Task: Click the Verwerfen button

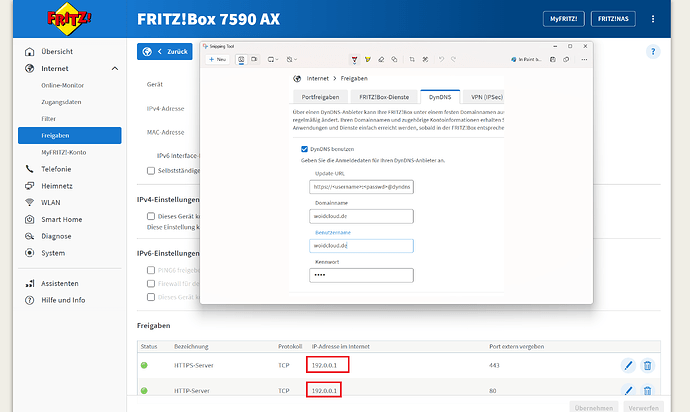Action: [644, 407]
